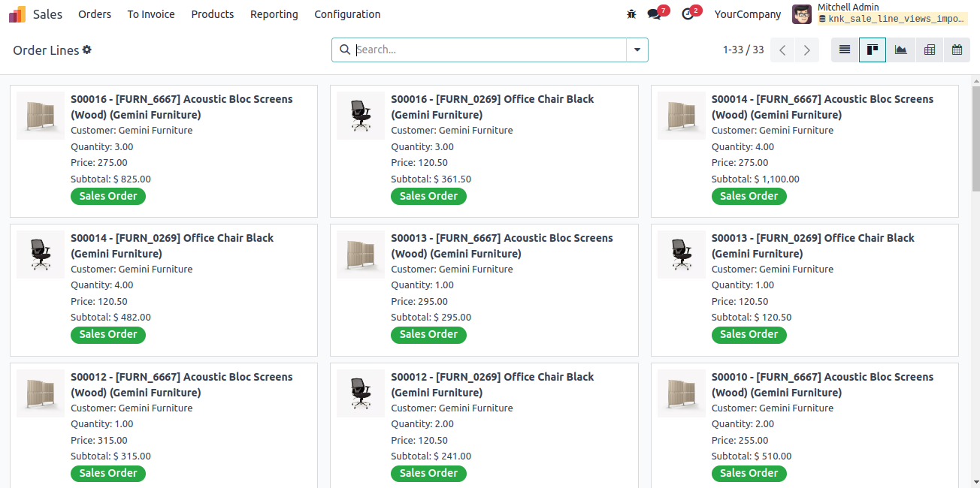Viewport: 980px width, 488px height.
Task: Open the Mitchell Admin user menu
Action: click(x=880, y=14)
